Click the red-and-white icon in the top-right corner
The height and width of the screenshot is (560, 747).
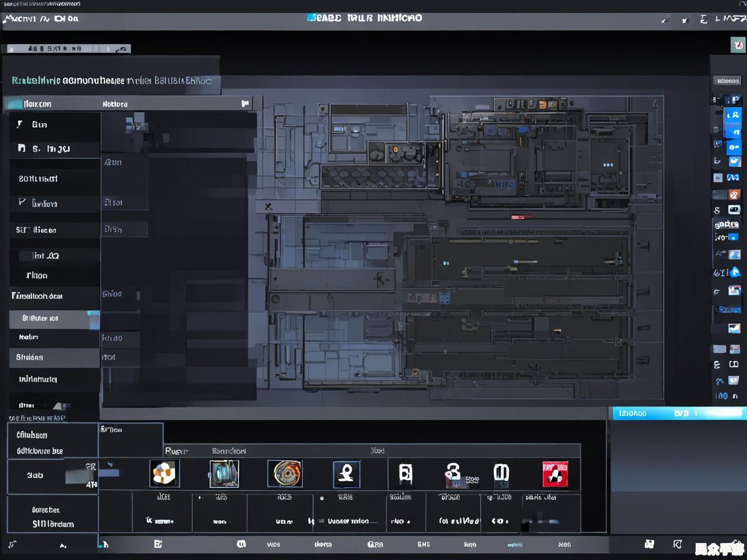(x=738, y=45)
